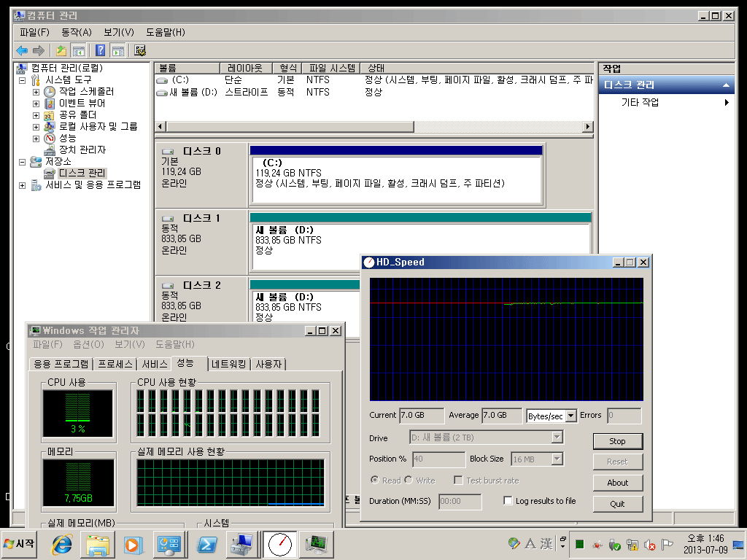
Task: Click the Position % input field
Action: pos(438,459)
